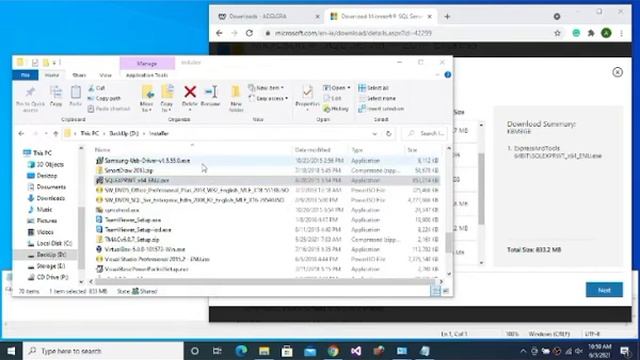Click the Next button on download page
This screenshot has height=360, width=640.
coord(604,290)
